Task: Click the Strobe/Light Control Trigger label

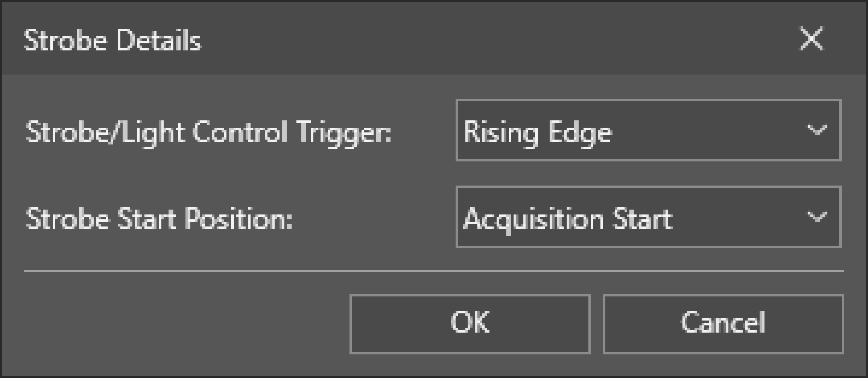Action: tap(208, 132)
